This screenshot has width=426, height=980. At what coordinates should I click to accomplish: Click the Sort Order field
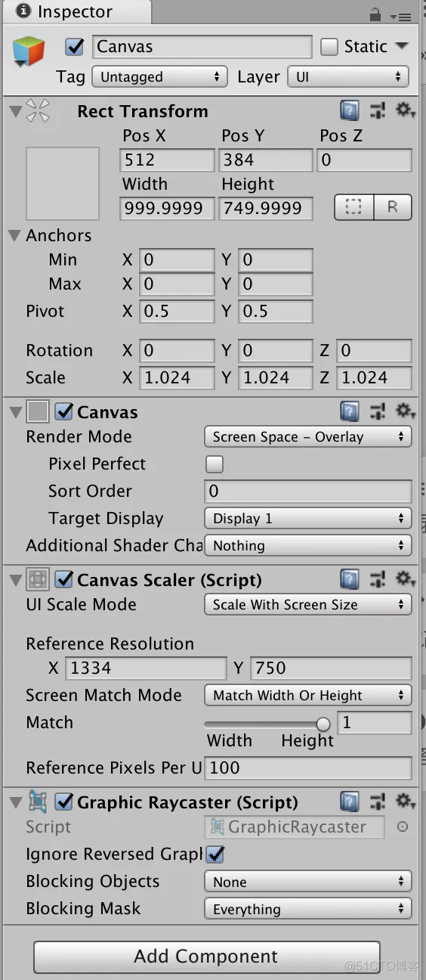click(x=308, y=491)
